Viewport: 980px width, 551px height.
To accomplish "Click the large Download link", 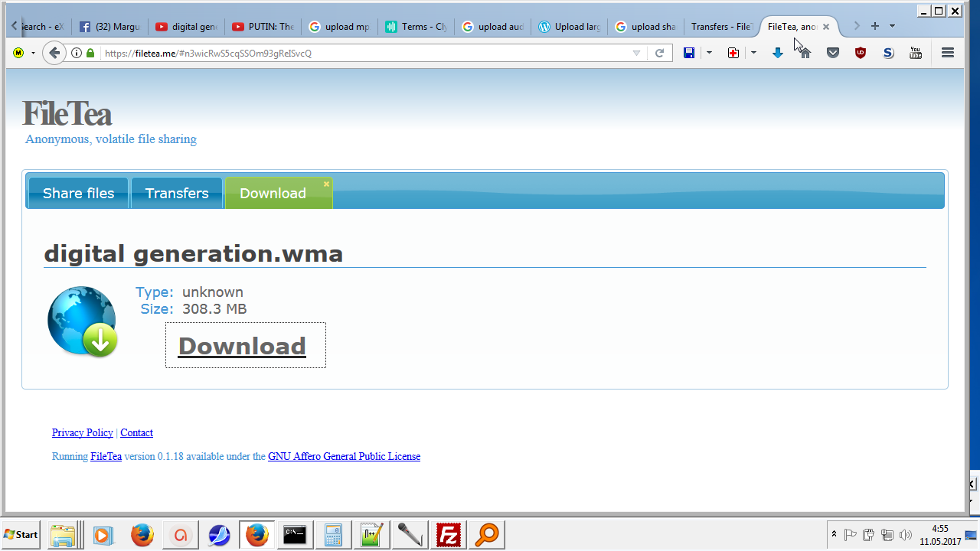I will 242,346.
